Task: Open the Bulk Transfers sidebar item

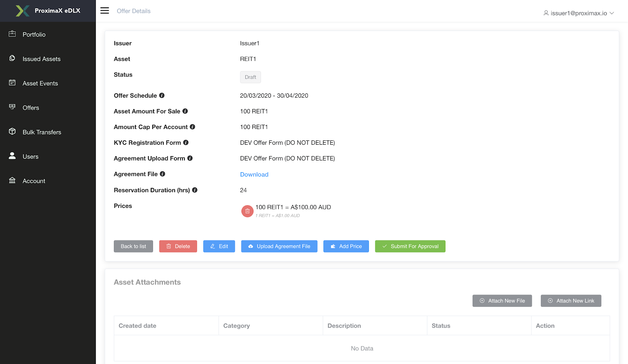Action: [42, 132]
